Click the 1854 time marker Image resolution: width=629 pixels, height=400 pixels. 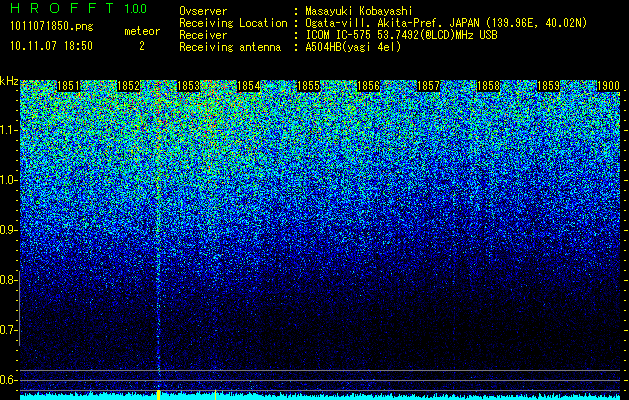coord(249,86)
